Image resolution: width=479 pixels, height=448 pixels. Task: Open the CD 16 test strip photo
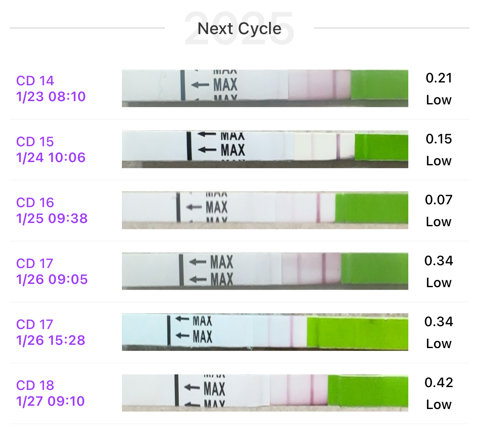pos(265,210)
